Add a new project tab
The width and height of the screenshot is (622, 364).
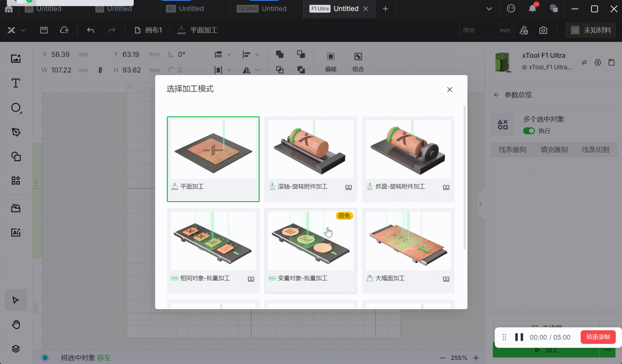tap(385, 9)
